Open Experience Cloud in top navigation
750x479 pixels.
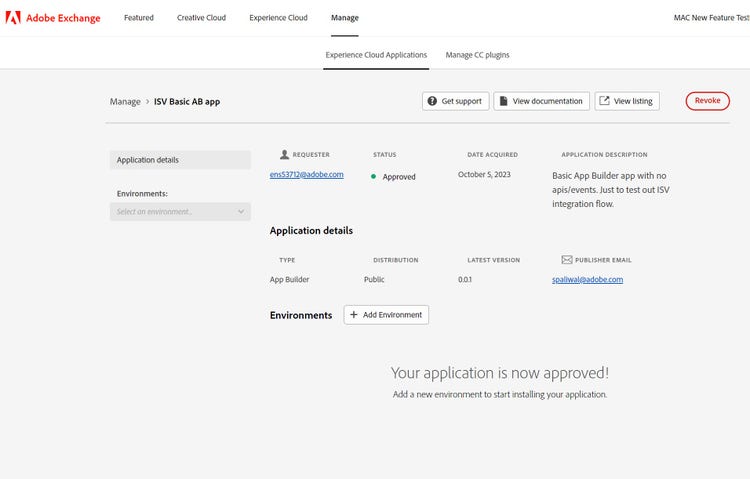[x=278, y=18]
